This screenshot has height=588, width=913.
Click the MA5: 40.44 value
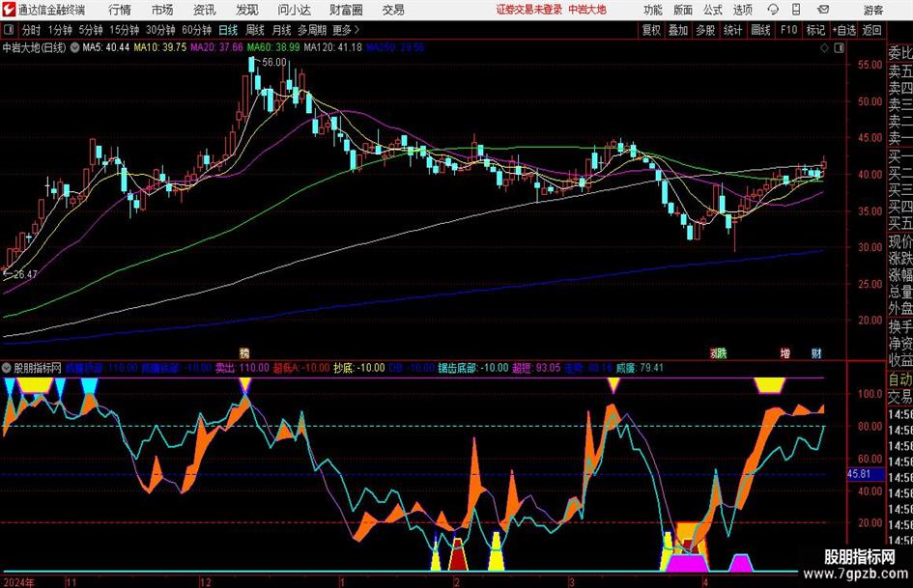106,47
